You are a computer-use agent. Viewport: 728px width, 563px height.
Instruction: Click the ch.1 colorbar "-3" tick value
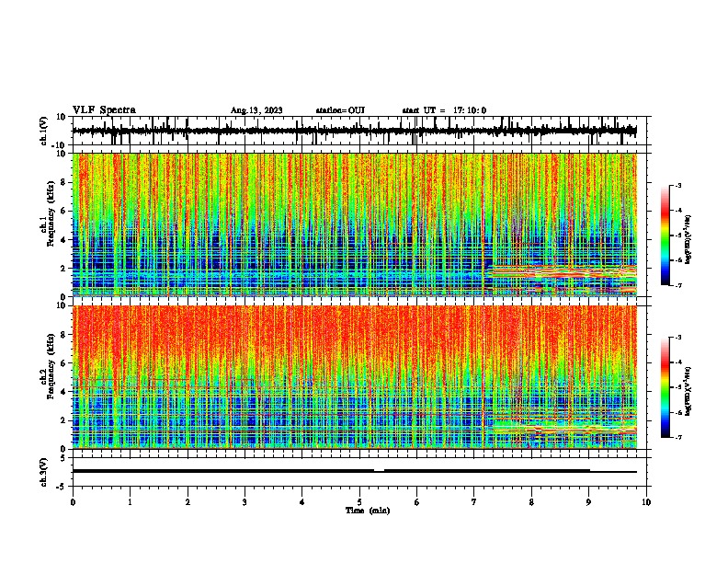tap(677, 185)
